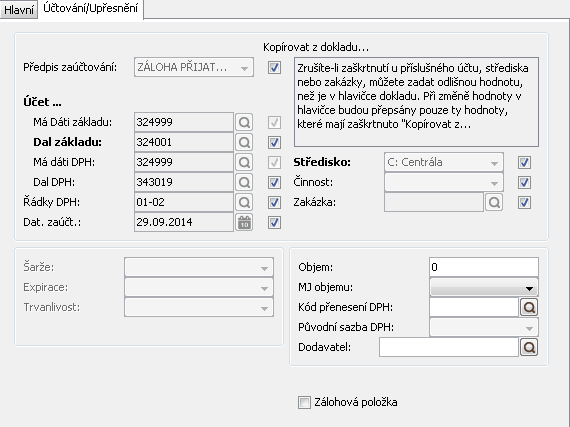The width and height of the screenshot is (570, 427).
Task: Uncheck copy checkbox for Dat. zaúčt.
Action: pos(274,222)
